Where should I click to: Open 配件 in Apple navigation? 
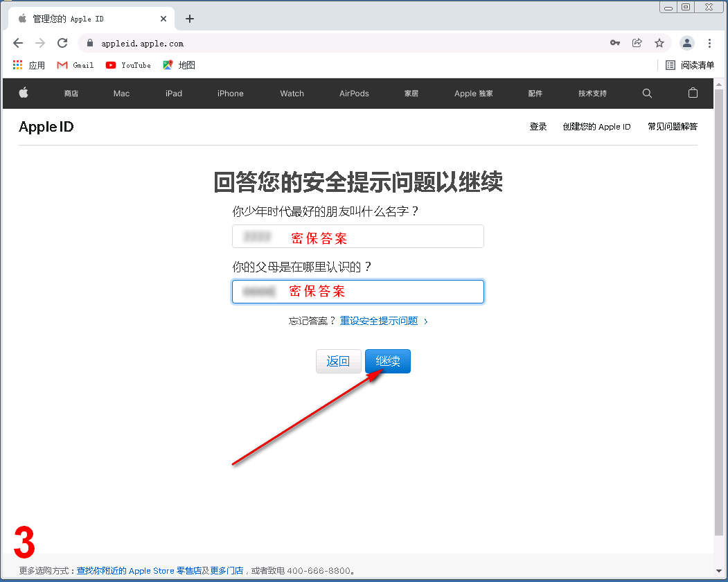click(535, 94)
